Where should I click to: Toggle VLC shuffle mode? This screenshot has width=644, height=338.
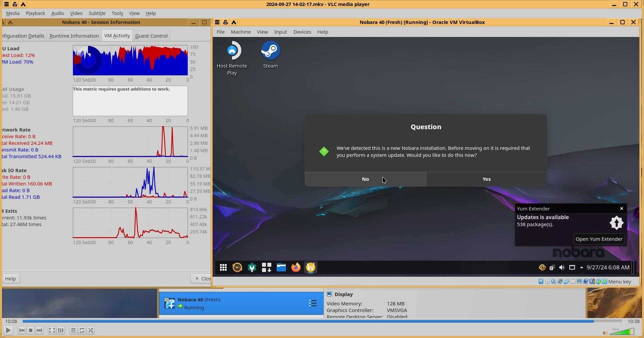click(91, 330)
